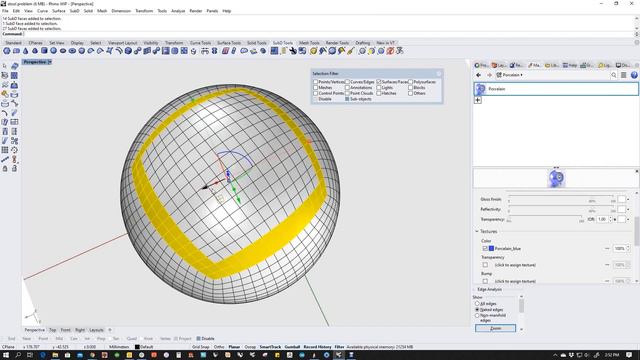Toggle the Porcelain_blue color texture checkbox

click(485, 248)
